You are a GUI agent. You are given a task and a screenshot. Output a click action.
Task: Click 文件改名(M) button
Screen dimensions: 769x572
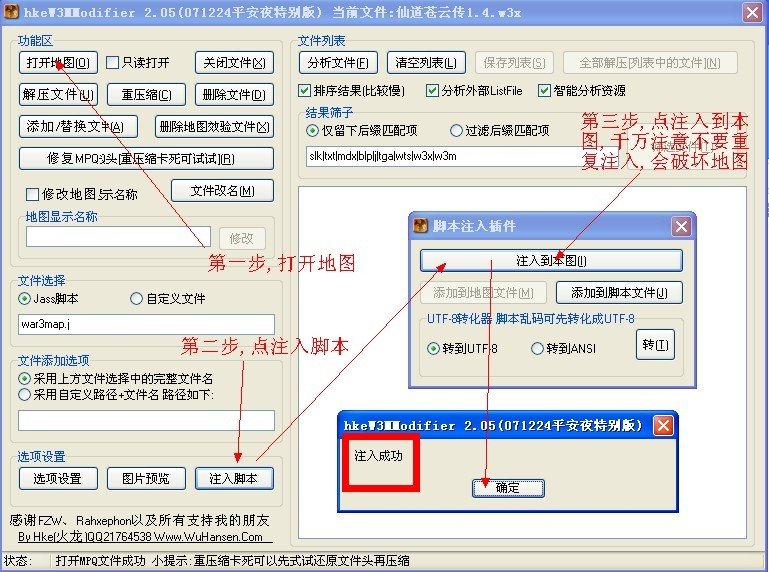click(222, 190)
